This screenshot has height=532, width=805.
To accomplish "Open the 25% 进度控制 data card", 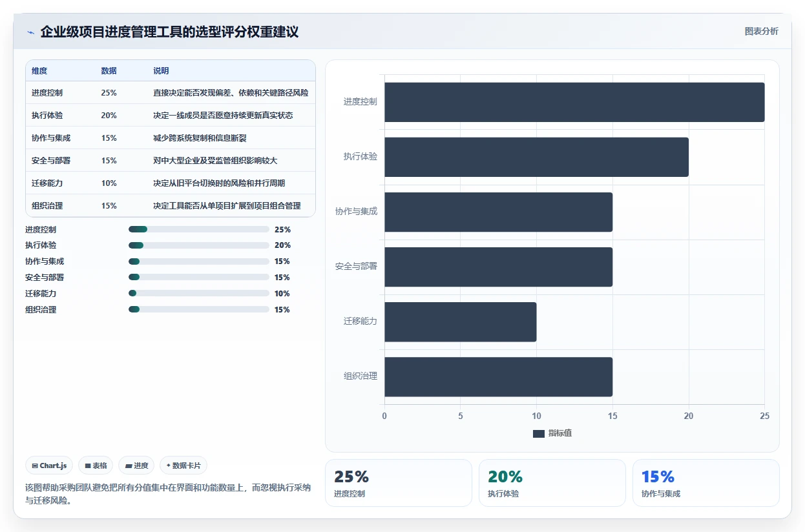I will tap(399, 483).
